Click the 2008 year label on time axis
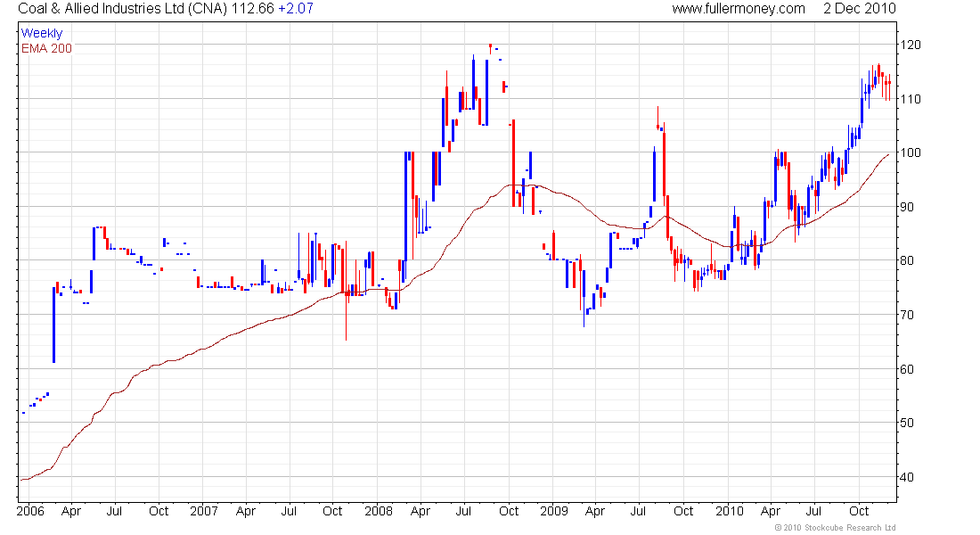This screenshot has width=980, height=535. click(x=379, y=511)
